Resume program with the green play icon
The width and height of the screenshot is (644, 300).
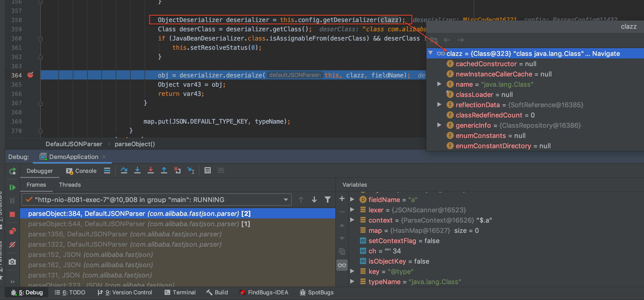pyautogui.click(x=12, y=187)
